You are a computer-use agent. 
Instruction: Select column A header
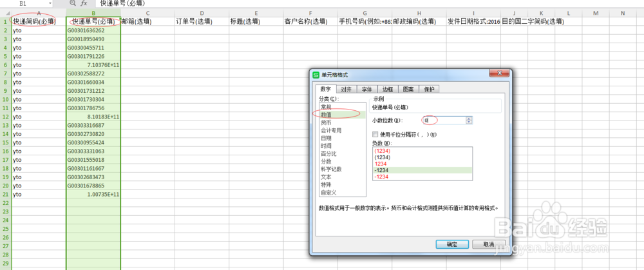coord(39,13)
